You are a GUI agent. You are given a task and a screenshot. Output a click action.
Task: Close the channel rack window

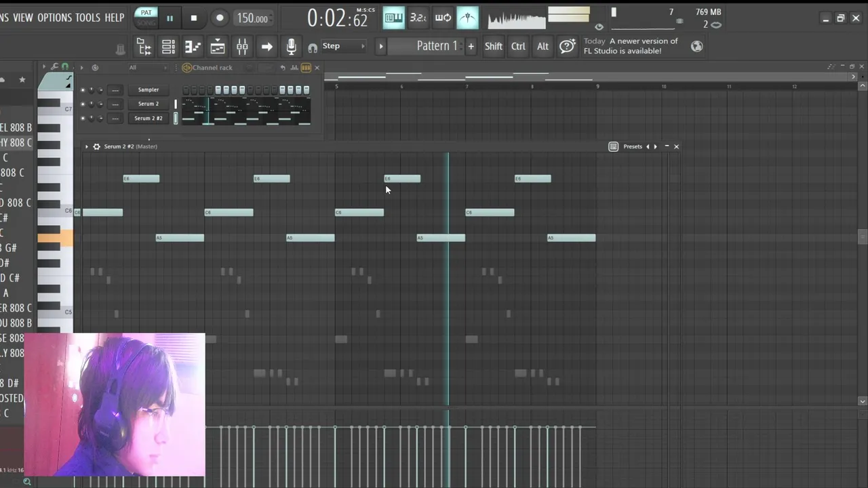(x=317, y=68)
